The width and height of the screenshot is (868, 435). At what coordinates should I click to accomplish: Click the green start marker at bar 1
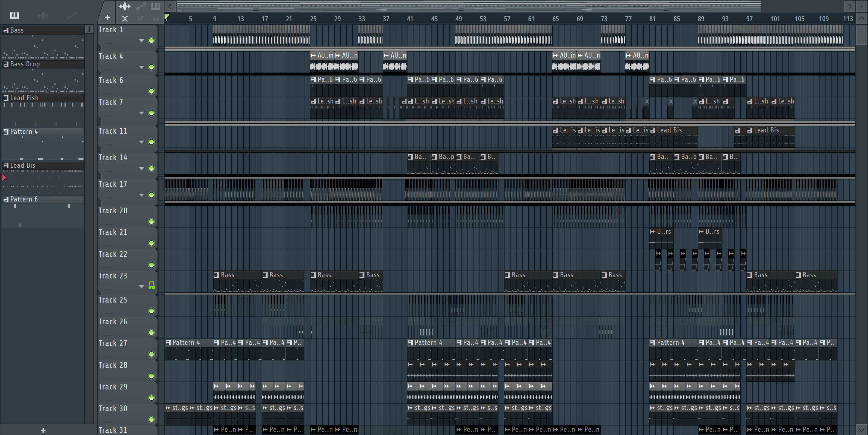pos(166,17)
